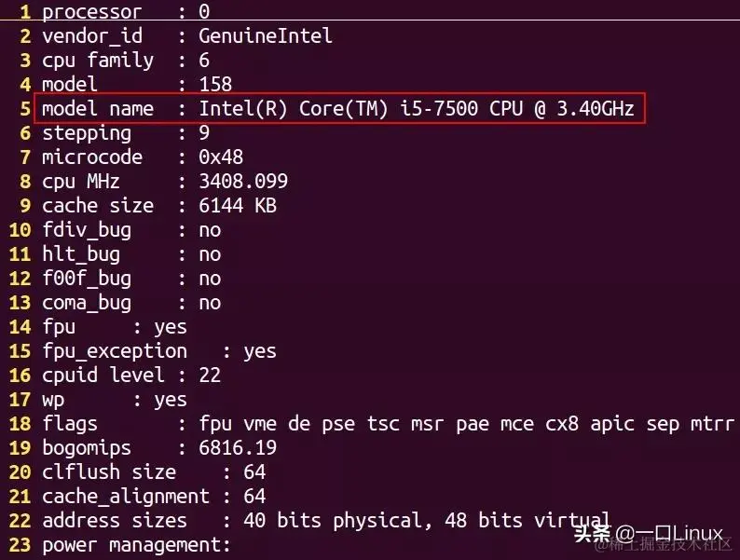This screenshot has width=740, height=560.
Task: Click the stepping value 9
Action: click(x=204, y=133)
